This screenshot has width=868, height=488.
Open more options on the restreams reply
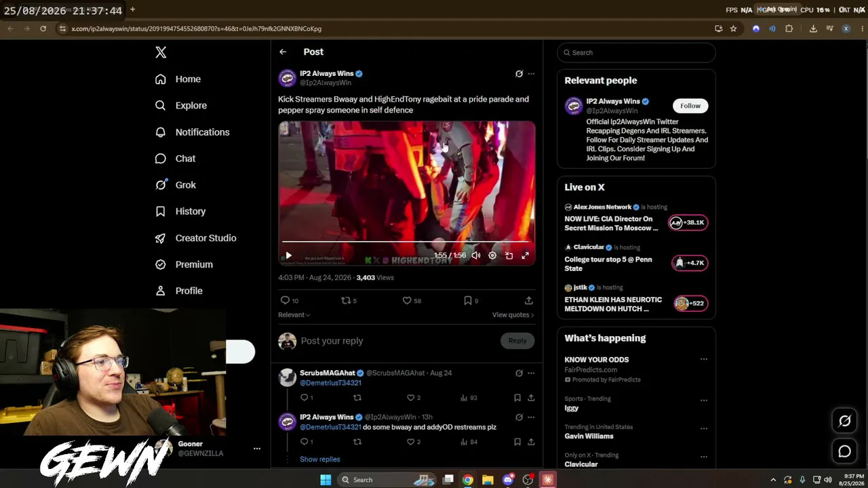[x=531, y=418]
